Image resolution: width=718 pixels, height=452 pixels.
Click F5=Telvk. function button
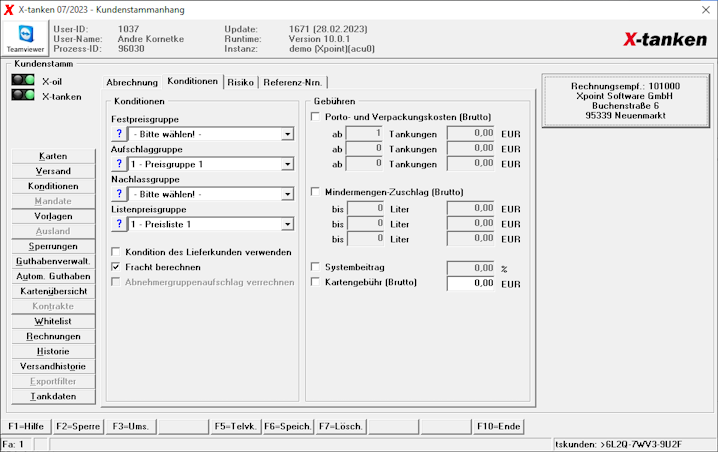[235, 426]
